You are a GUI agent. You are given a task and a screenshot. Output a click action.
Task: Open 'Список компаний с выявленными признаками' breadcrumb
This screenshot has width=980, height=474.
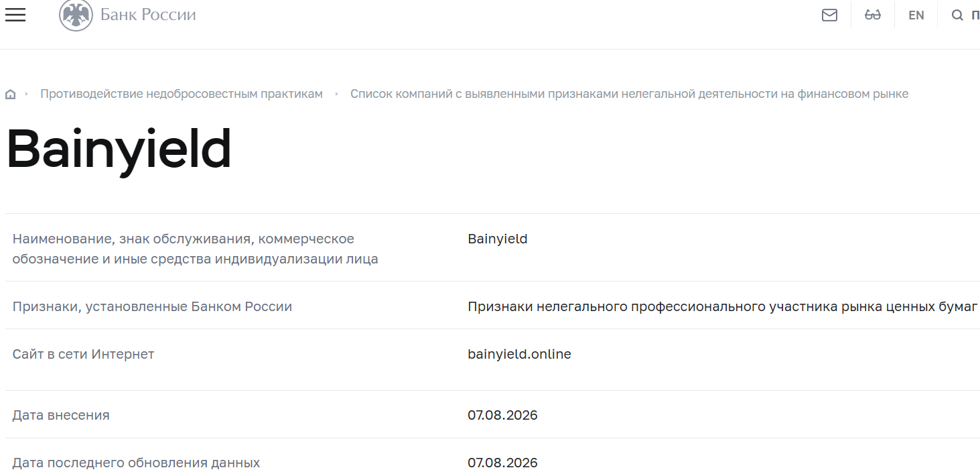click(629, 94)
